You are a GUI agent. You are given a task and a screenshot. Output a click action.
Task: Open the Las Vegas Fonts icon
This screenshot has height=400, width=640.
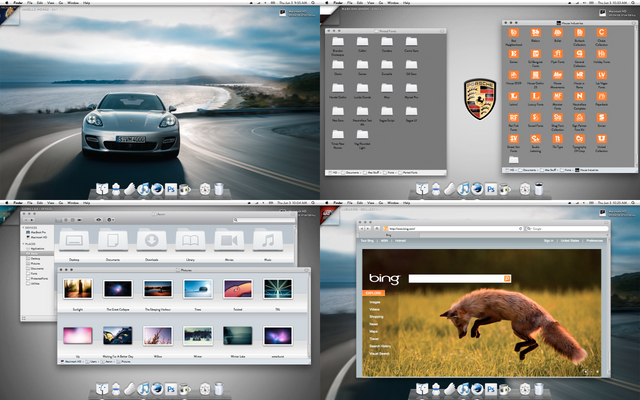[x=601, y=75]
